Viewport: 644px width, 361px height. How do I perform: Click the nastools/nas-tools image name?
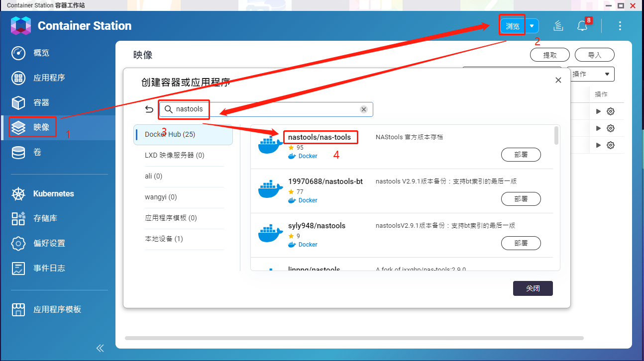click(320, 137)
